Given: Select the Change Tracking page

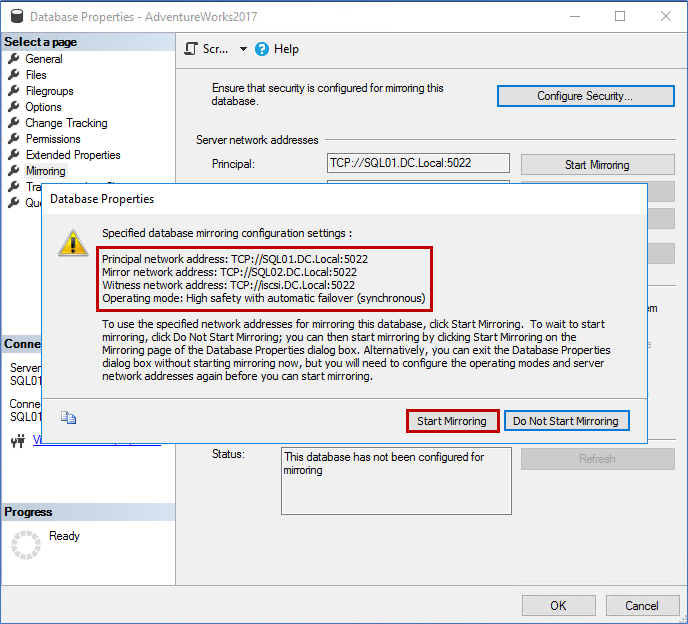Looking at the screenshot, I should click(x=66, y=123).
